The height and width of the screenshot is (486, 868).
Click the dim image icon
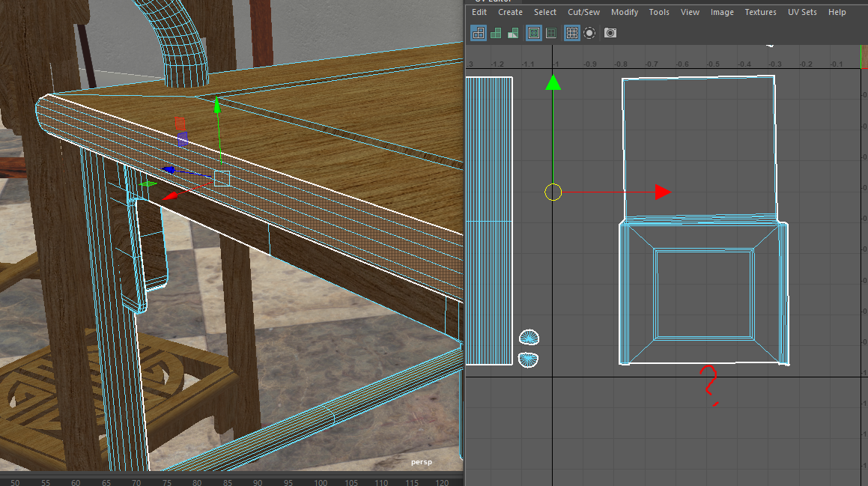pos(550,33)
